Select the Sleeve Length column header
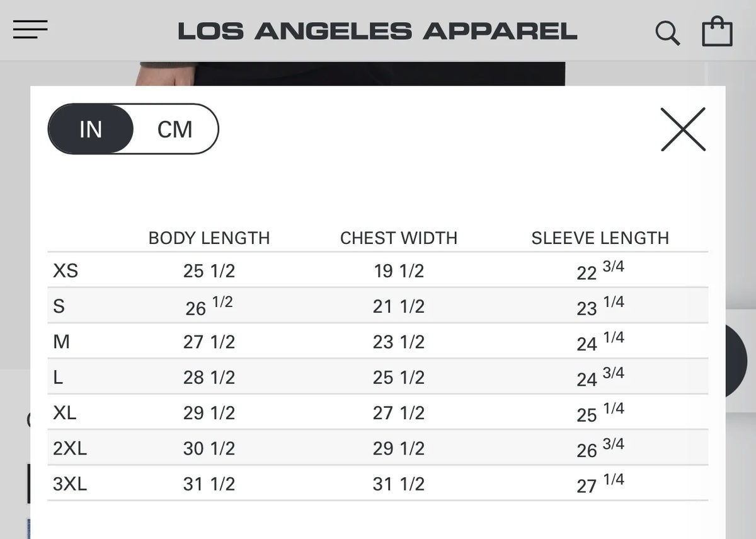The image size is (756, 539). point(600,238)
